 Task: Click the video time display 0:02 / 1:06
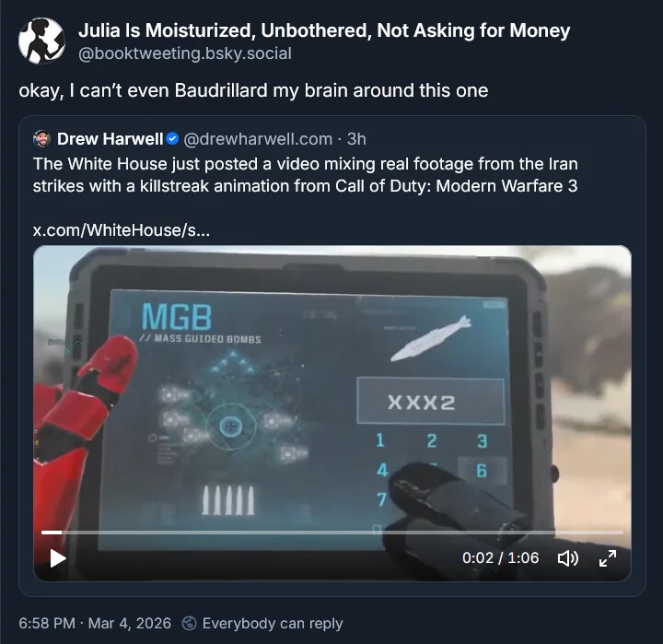tap(501, 558)
